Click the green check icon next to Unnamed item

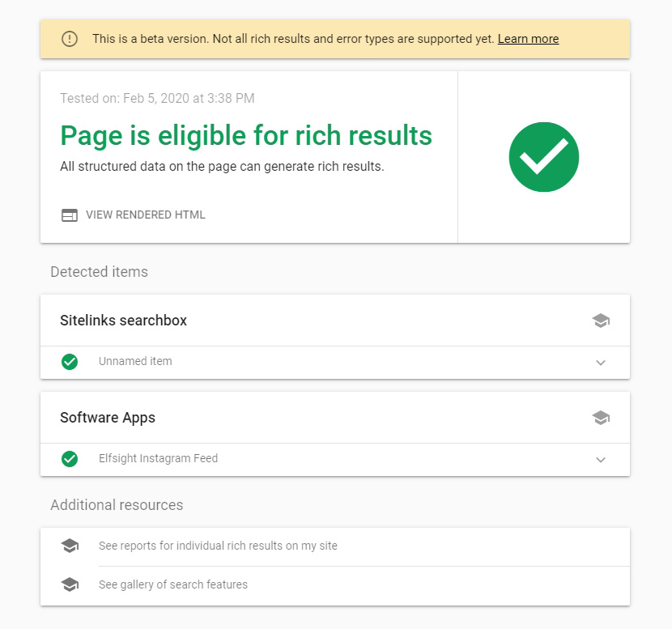(x=70, y=361)
